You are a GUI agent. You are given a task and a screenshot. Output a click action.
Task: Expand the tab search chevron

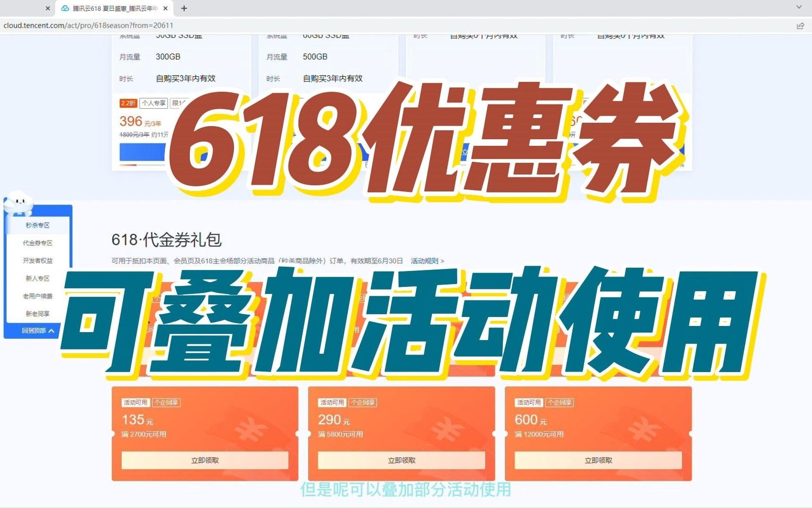tap(799, 7)
